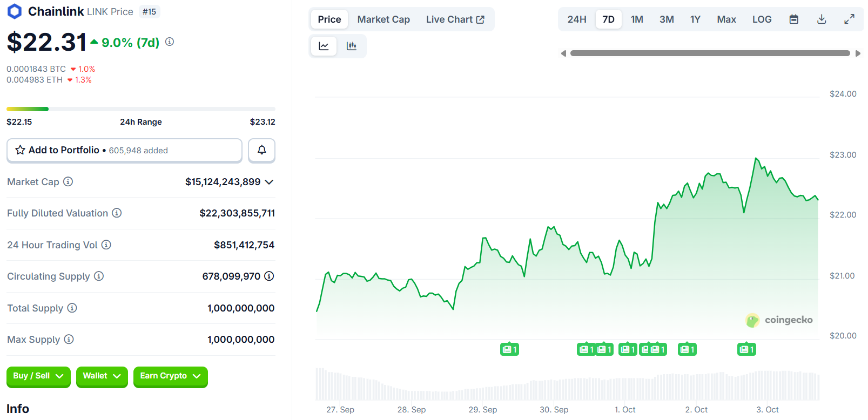Viewport: 868px width, 420px height.
Task: Select the 24H time range
Action: tap(576, 19)
